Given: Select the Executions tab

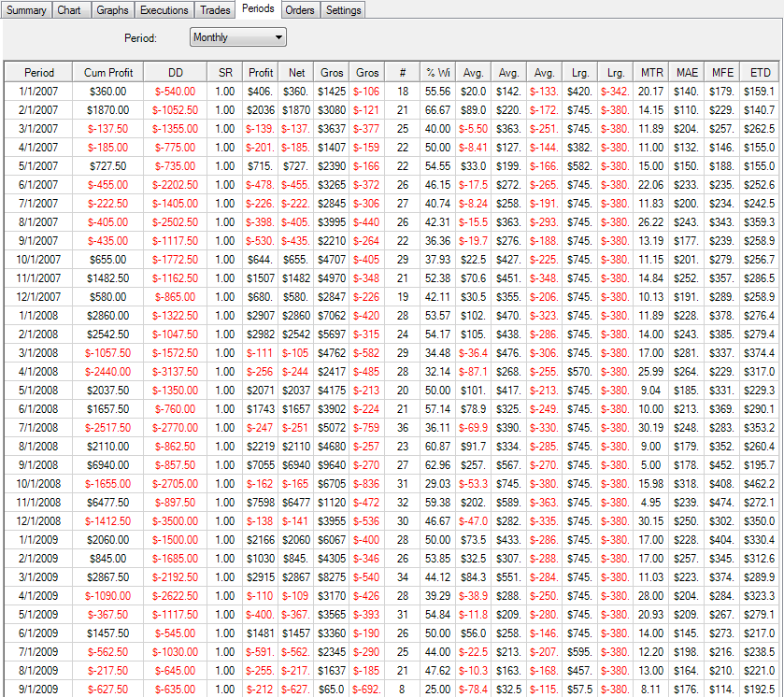Looking at the screenshot, I should [164, 10].
